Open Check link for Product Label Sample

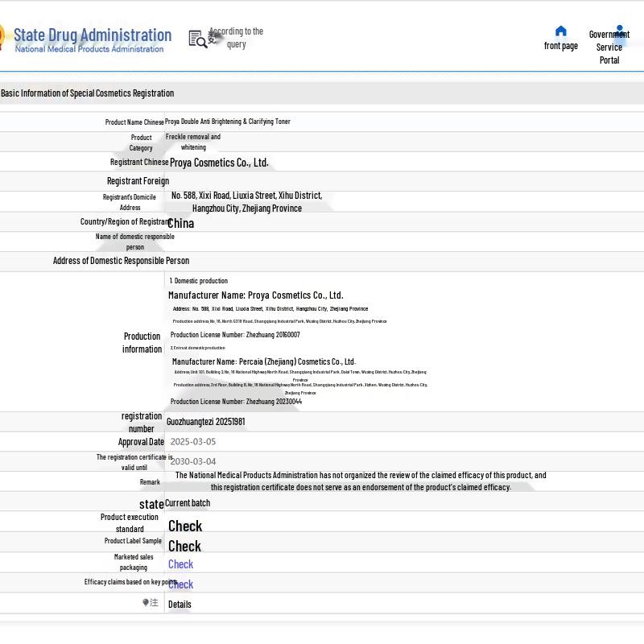pos(185,547)
